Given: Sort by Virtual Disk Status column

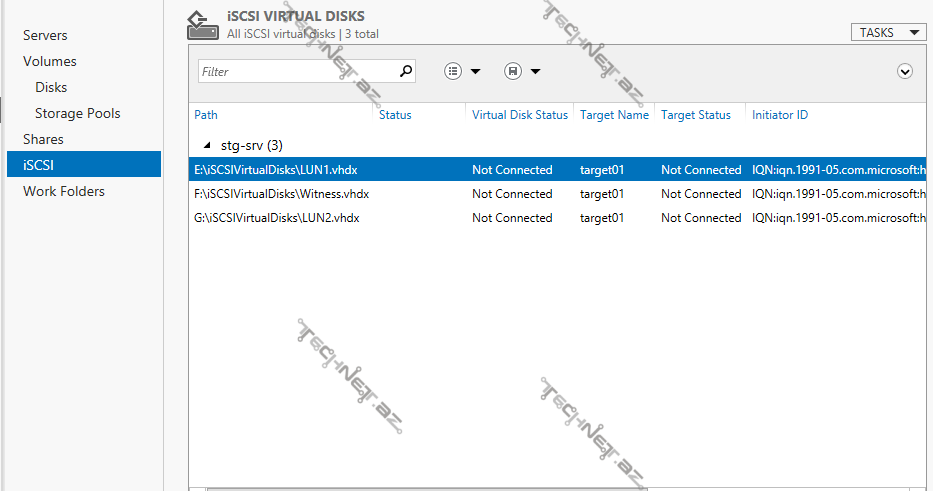Looking at the screenshot, I should (x=519, y=115).
